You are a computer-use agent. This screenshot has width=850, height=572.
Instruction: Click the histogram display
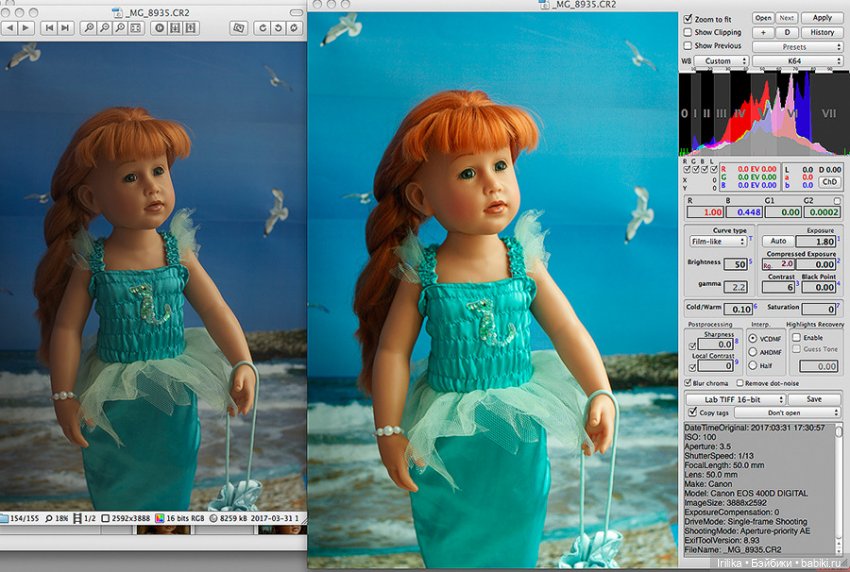(762, 112)
